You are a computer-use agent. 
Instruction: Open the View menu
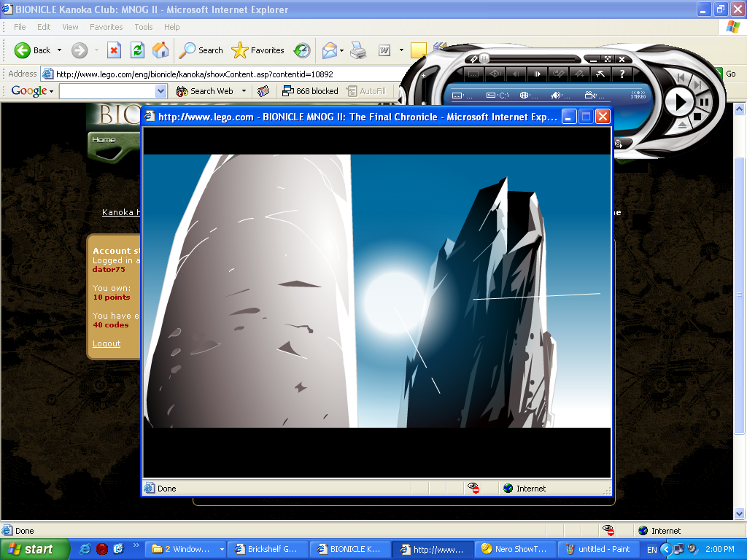(x=70, y=27)
